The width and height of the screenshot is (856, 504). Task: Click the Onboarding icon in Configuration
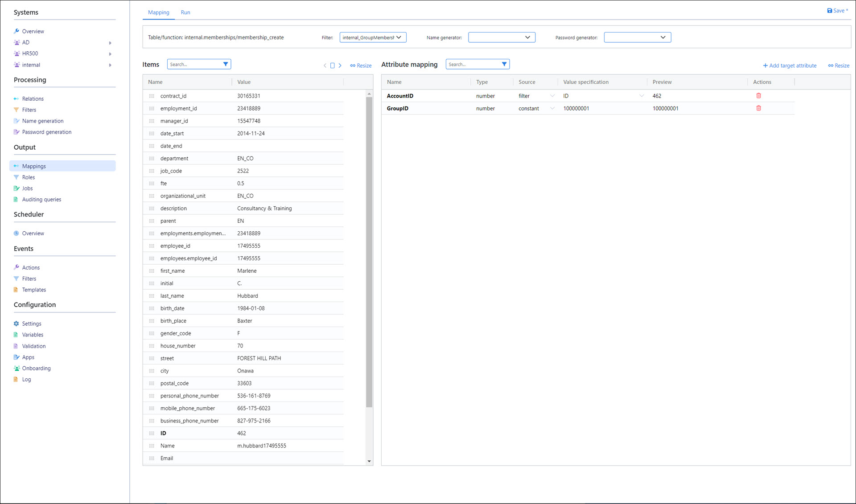click(x=16, y=369)
